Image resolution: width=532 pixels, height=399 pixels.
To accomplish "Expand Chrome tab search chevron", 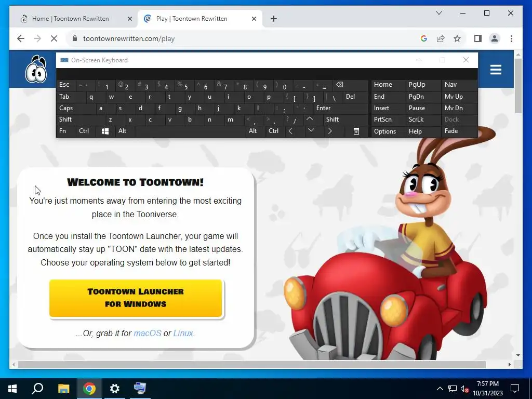I will pos(438,13).
